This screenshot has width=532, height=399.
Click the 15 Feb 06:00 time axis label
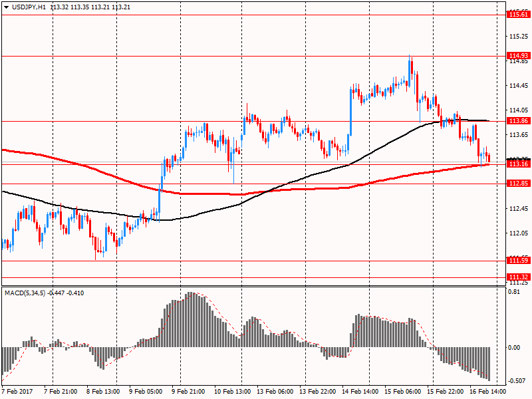coord(403,392)
